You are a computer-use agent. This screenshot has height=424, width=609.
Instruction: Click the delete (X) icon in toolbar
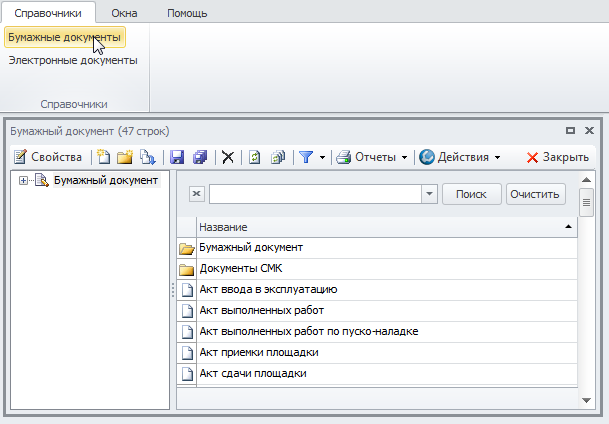click(x=228, y=157)
